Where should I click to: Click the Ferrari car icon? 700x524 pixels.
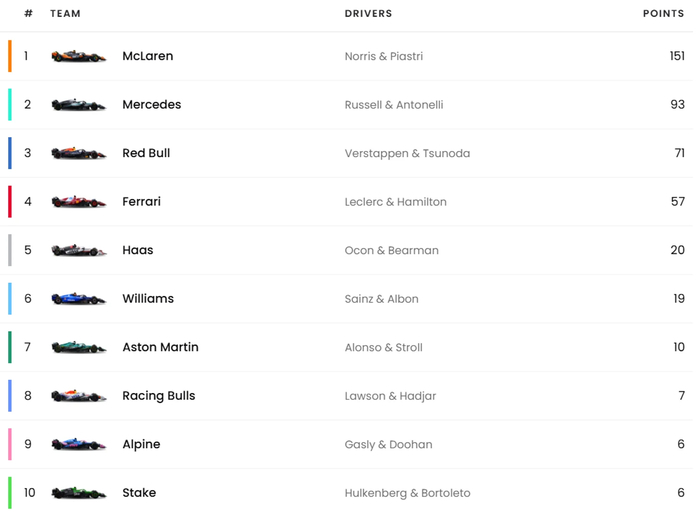78,202
